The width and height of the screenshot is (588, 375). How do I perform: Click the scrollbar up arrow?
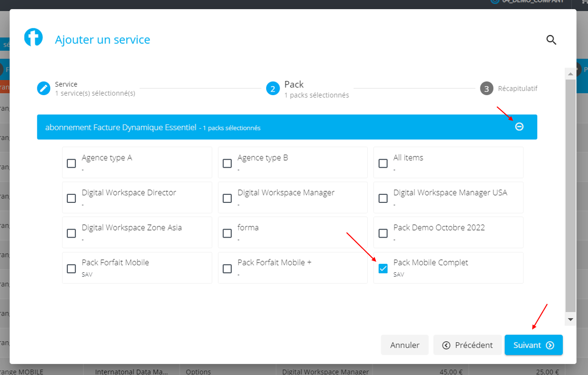coord(570,74)
